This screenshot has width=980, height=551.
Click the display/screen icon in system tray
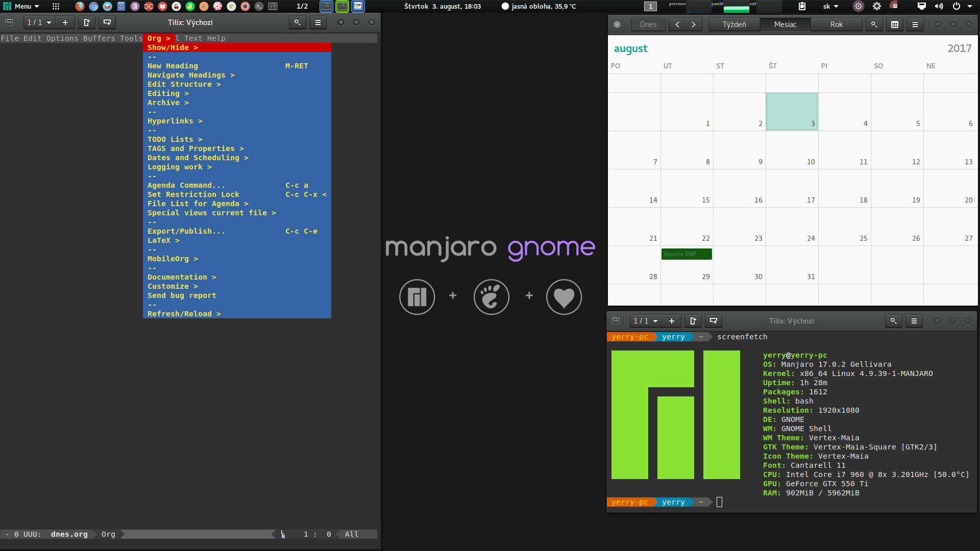921,7
